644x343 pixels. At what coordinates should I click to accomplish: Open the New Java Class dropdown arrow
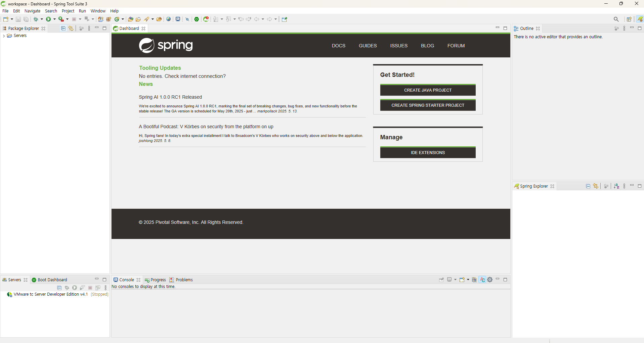tap(123, 19)
